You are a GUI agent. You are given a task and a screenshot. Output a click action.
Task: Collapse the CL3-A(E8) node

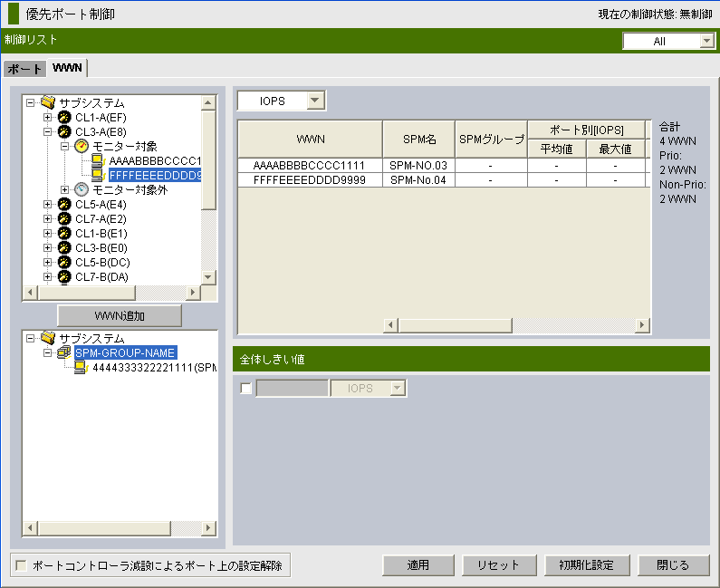point(47,132)
